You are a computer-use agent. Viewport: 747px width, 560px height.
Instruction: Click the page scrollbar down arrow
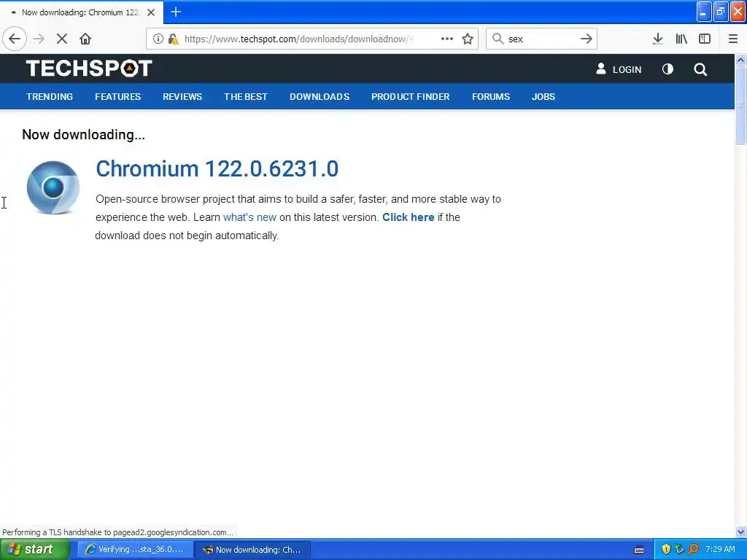[x=741, y=532]
